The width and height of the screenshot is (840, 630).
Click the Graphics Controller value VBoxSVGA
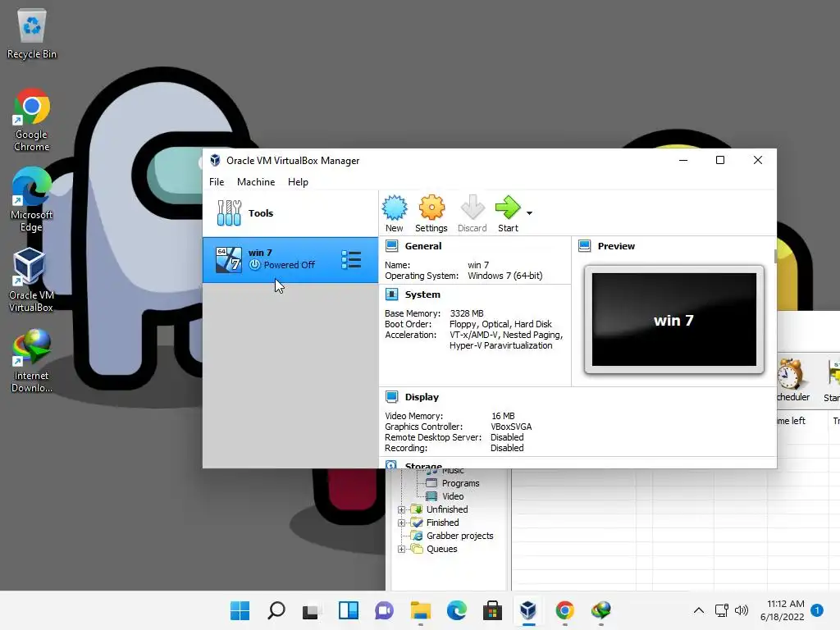pos(511,427)
